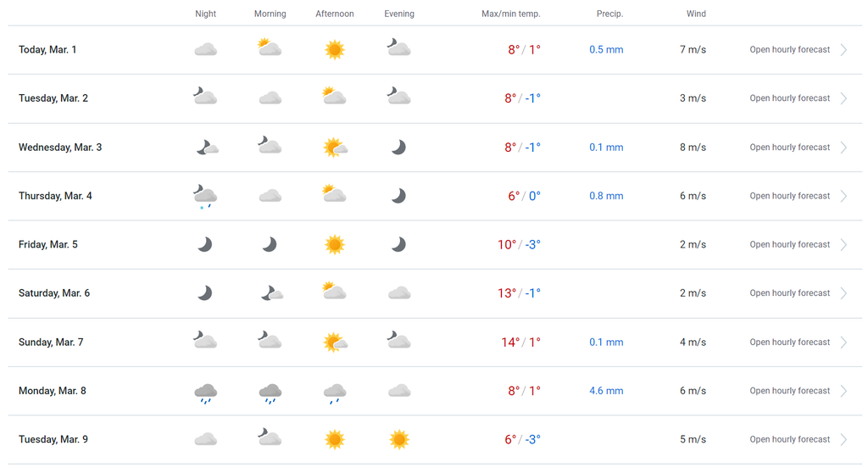The width and height of the screenshot is (868, 468).
Task: Open hourly forecast for Monday, Mar. 8
Action: [789, 391]
